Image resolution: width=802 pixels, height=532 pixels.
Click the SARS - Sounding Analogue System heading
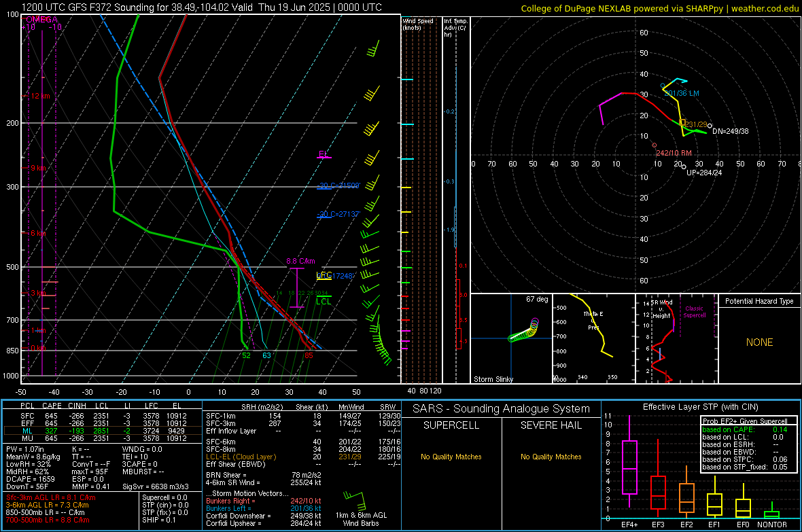pos(501,409)
